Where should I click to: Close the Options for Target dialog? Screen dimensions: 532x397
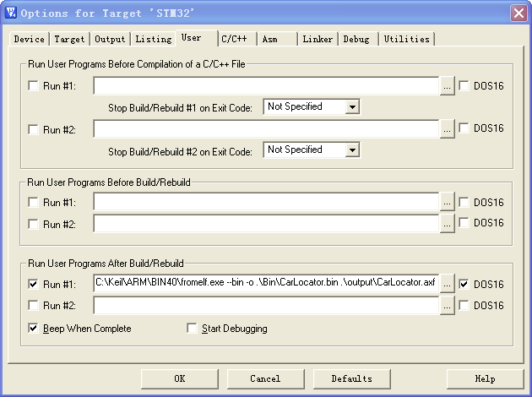point(518,13)
